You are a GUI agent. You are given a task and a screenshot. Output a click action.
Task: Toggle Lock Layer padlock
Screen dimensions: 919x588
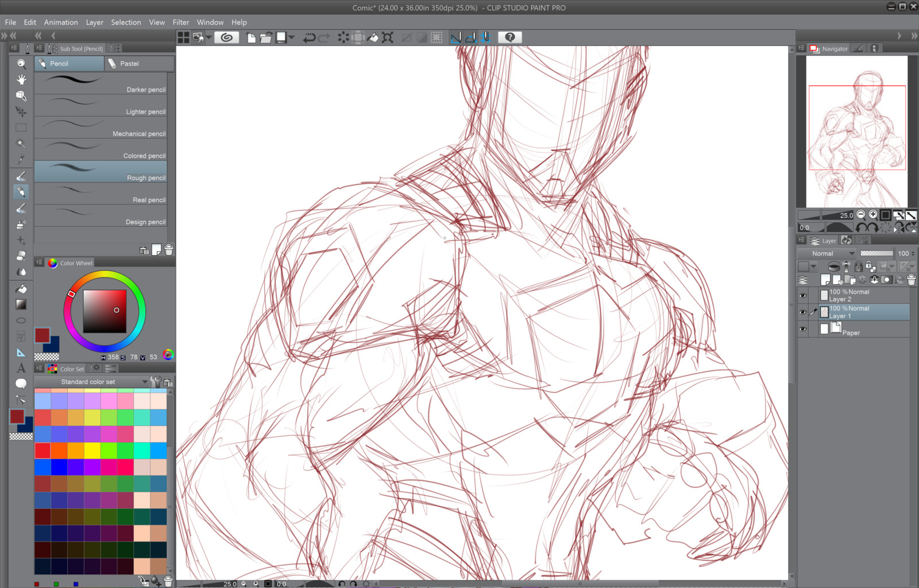coord(858,266)
